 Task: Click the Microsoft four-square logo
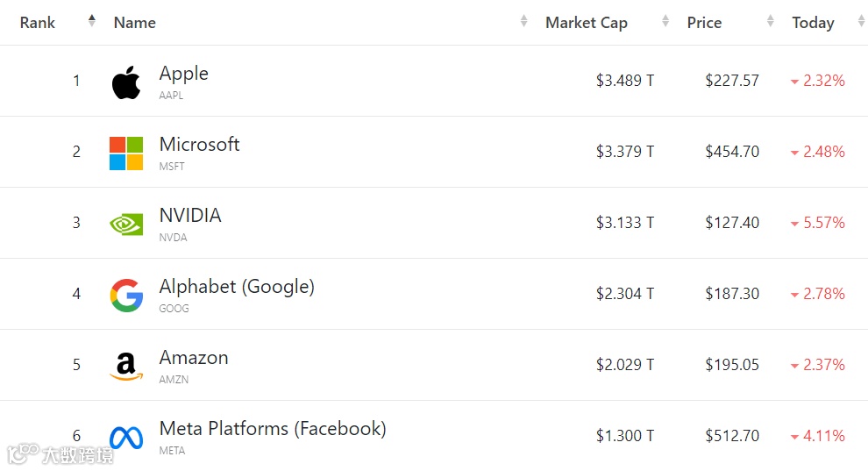(x=126, y=153)
